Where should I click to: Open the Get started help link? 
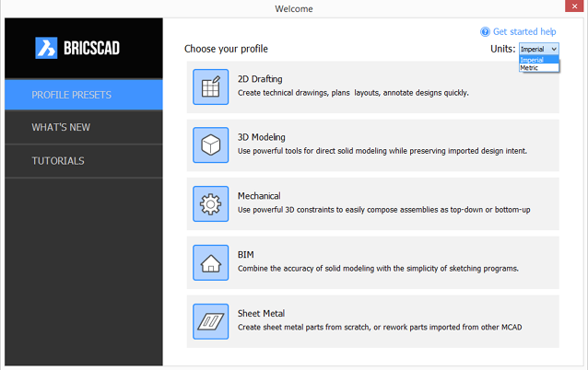pyautogui.click(x=524, y=32)
